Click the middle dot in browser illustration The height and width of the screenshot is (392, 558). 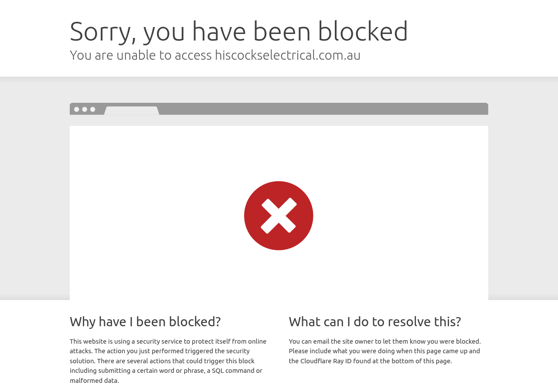85,109
